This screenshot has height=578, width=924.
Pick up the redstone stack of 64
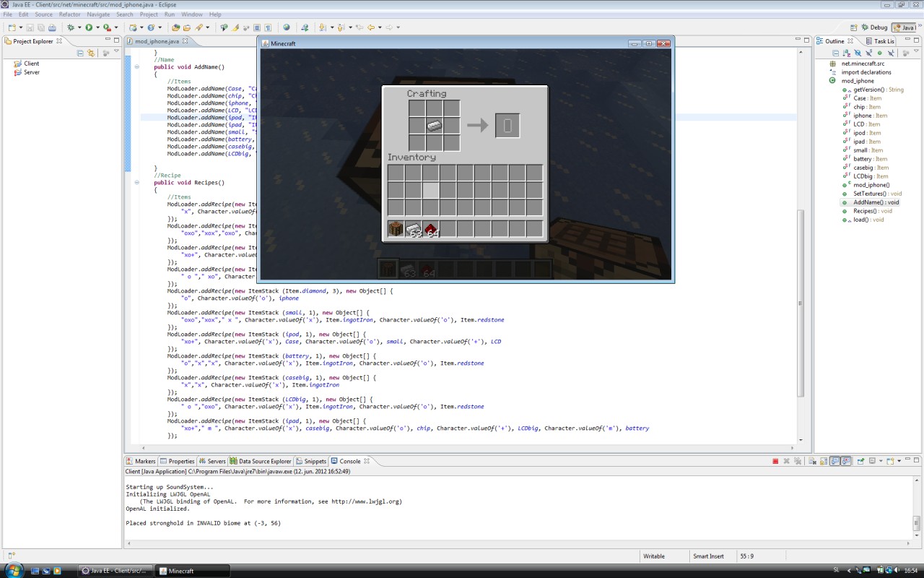coord(430,229)
